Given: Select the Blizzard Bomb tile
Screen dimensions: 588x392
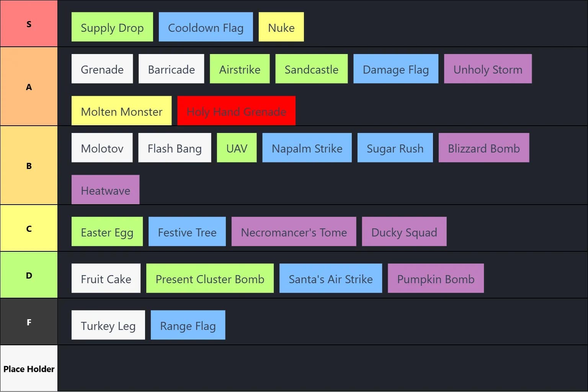Looking at the screenshot, I should (483, 148).
